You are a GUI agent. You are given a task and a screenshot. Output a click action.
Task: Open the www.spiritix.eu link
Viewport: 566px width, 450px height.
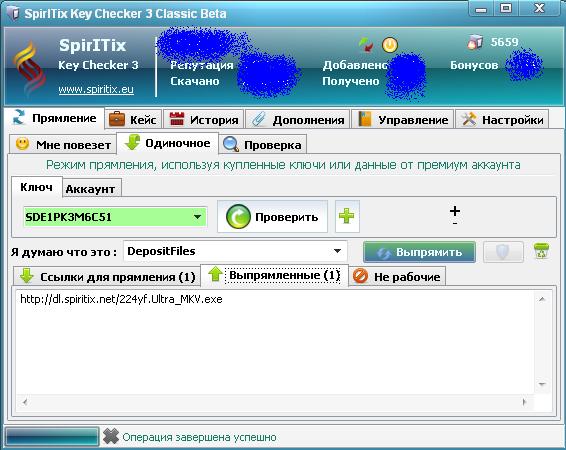[x=96, y=89]
